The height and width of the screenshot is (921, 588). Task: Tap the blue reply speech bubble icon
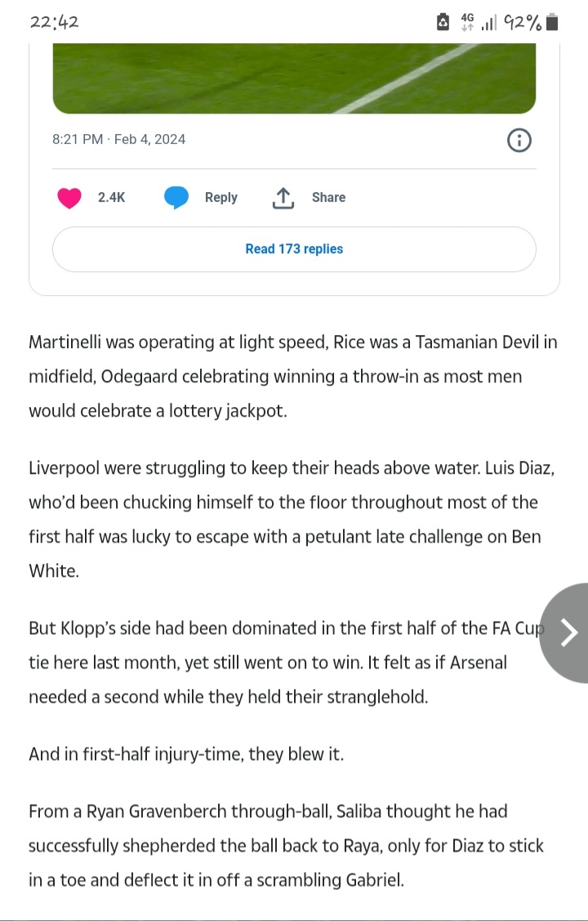(176, 198)
